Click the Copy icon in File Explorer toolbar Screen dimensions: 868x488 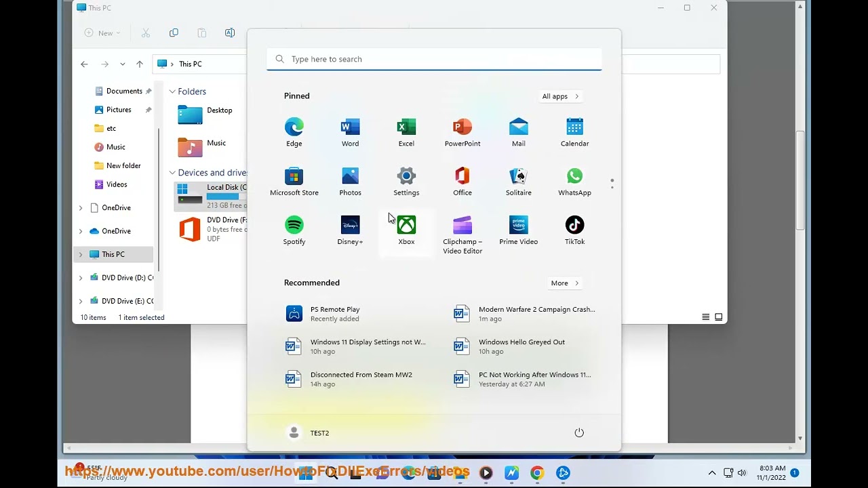(x=174, y=33)
